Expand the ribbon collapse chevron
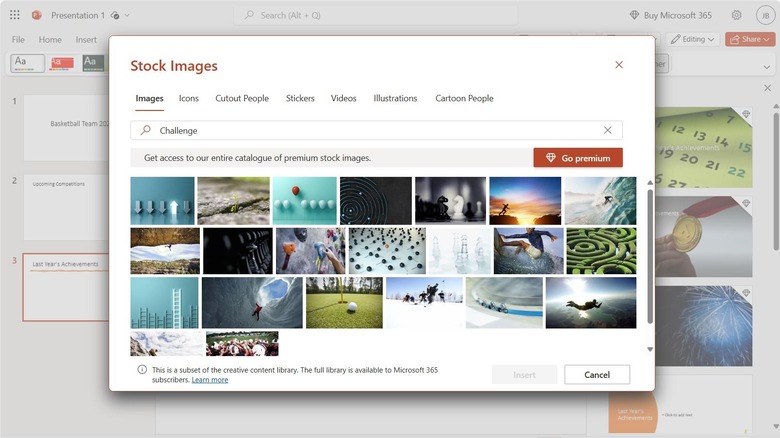780x438 pixels. (767, 67)
